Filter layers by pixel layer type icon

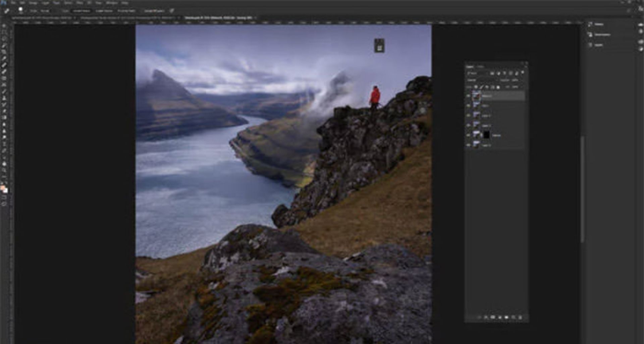pyautogui.click(x=492, y=73)
